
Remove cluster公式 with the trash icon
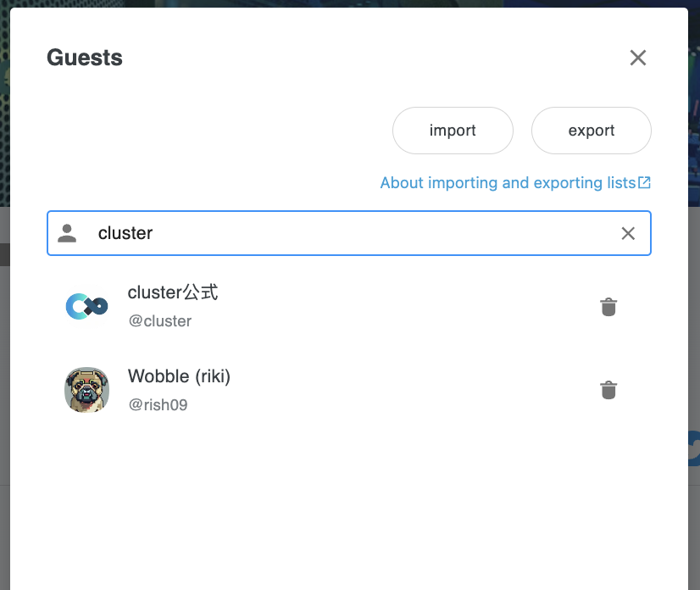[x=608, y=307]
